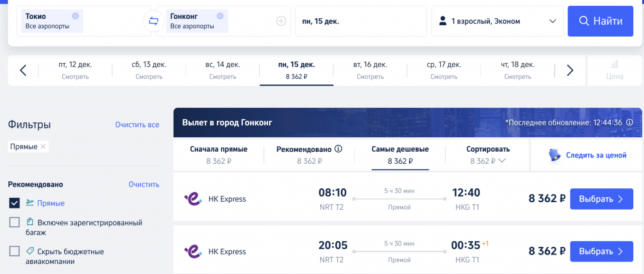The image size is (644, 274).
Task: Click info icon next to Рекомендовано
Action: pos(338,149)
